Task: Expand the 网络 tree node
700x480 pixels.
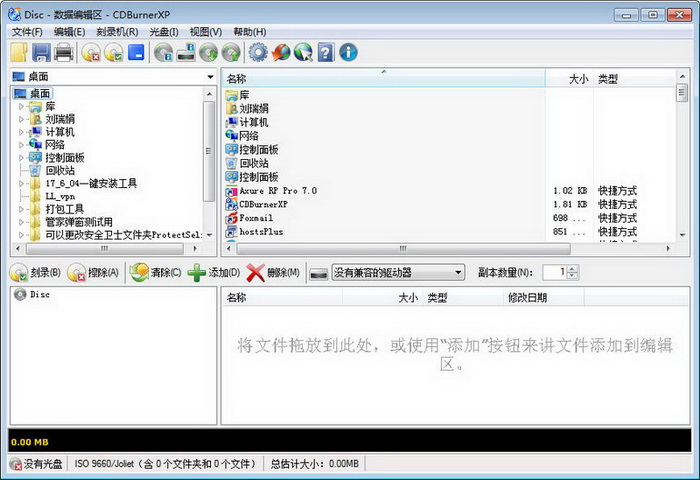Action: [21, 145]
